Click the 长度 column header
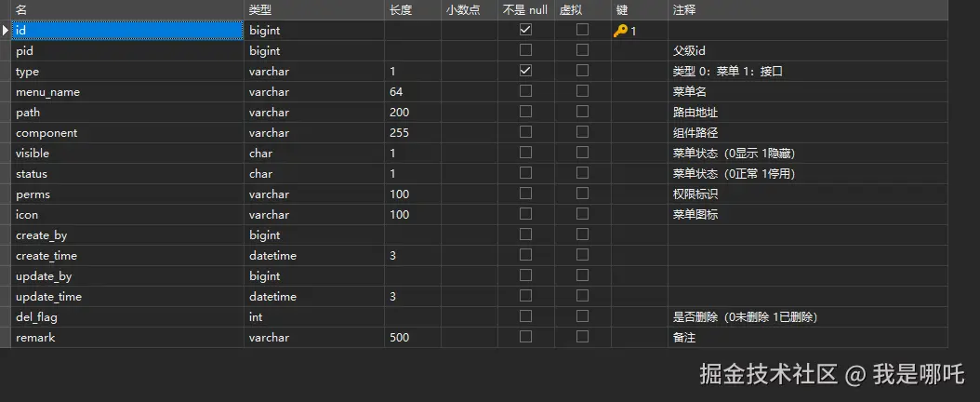 413,9
